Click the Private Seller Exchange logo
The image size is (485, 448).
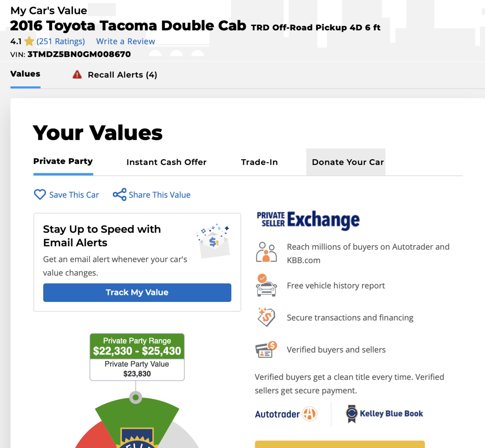308,220
